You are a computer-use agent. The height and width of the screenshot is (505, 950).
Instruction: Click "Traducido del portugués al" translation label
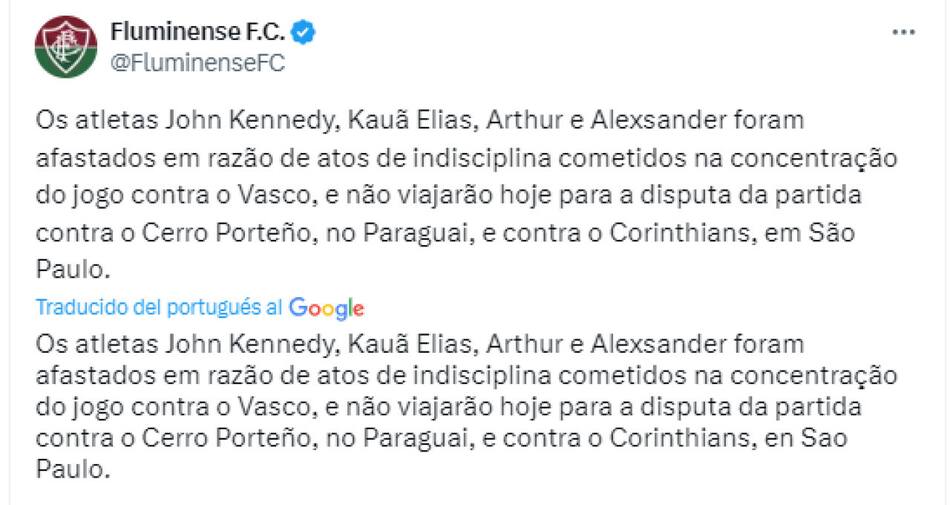(159, 308)
